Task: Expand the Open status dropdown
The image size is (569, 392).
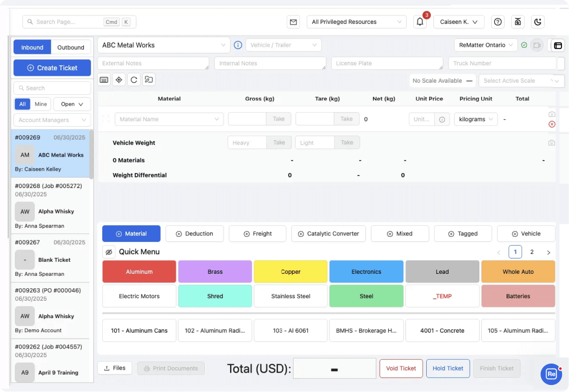Action: (x=72, y=104)
